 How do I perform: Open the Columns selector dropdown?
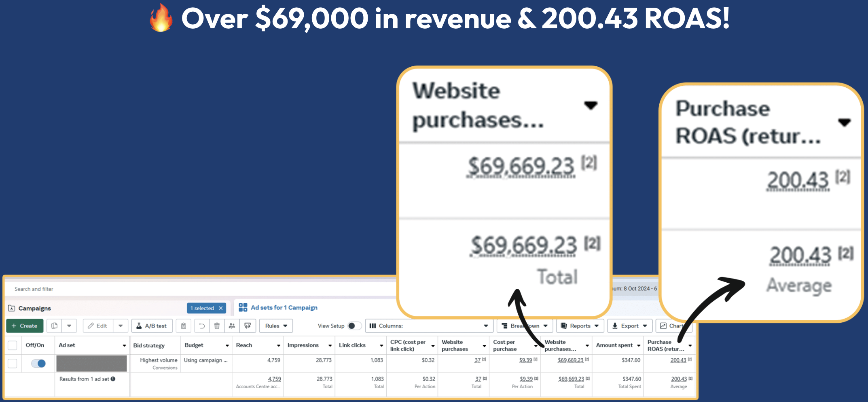coord(429,326)
